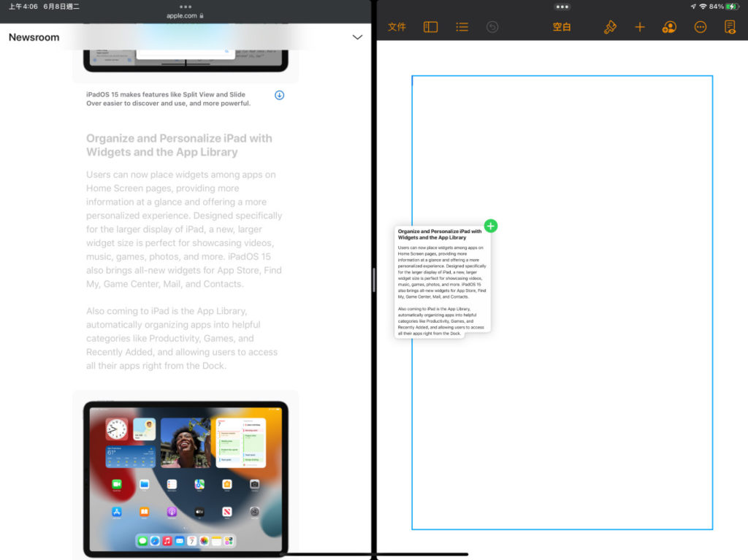Tap the date 6月8日週二 in status bar

(61, 7)
